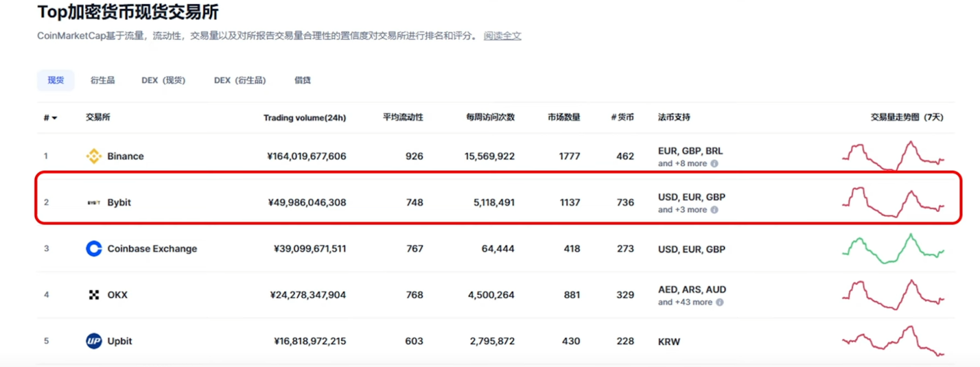Viewport: 980px width, 367px height.
Task: Sort by Trading volume(24h) column header
Action: coord(304,118)
